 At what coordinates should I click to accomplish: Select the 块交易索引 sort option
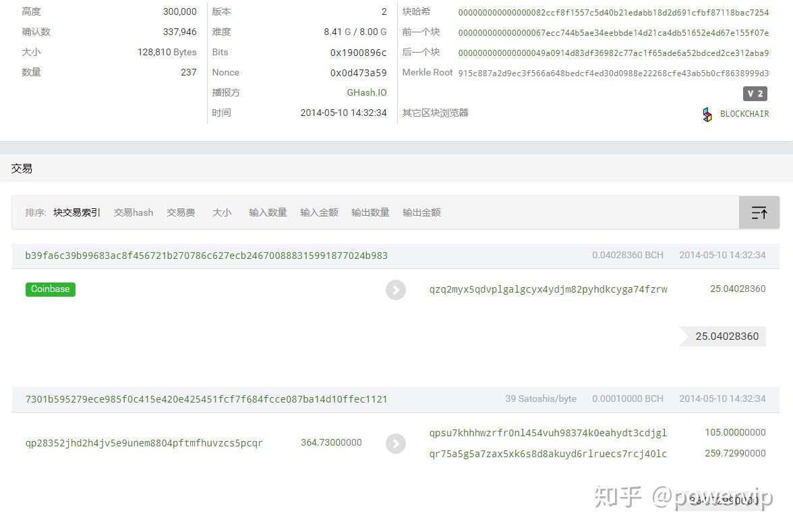pos(76,212)
